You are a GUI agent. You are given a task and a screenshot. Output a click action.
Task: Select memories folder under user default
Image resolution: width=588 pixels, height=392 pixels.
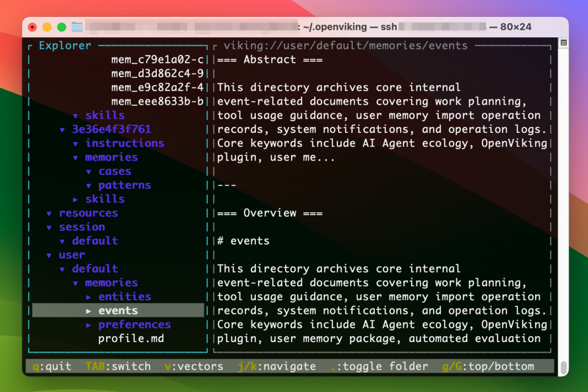112,283
